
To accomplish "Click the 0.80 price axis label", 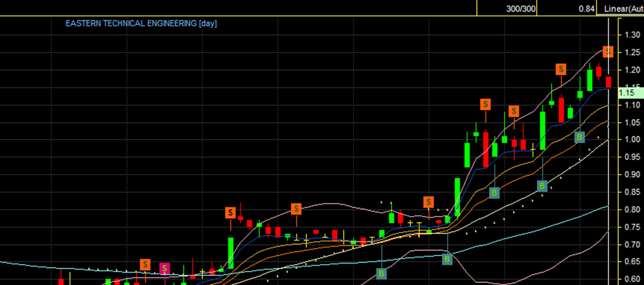I will click(x=632, y=210).
